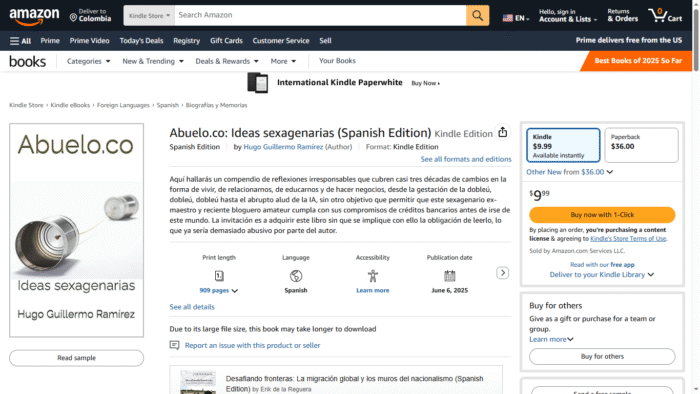Click the Deliver to Colombia location pin

(74, 17)
